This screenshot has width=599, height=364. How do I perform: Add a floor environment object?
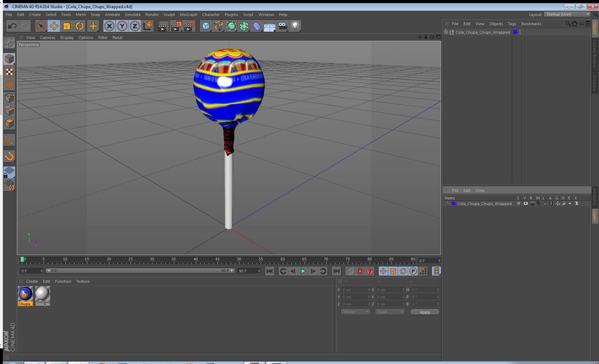tap(270, 26)
